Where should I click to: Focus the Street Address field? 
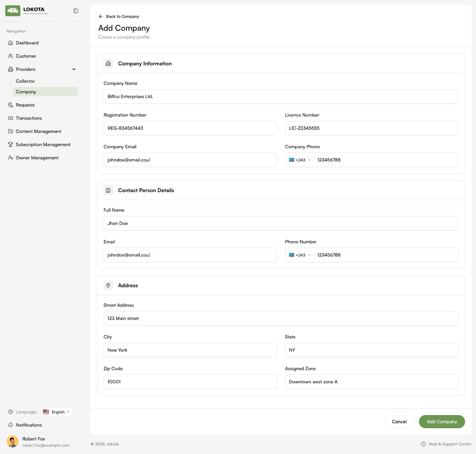point(281,318)
